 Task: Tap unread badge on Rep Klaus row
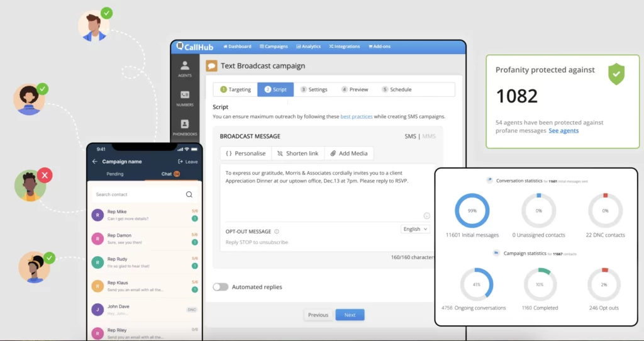click(195, 289)
